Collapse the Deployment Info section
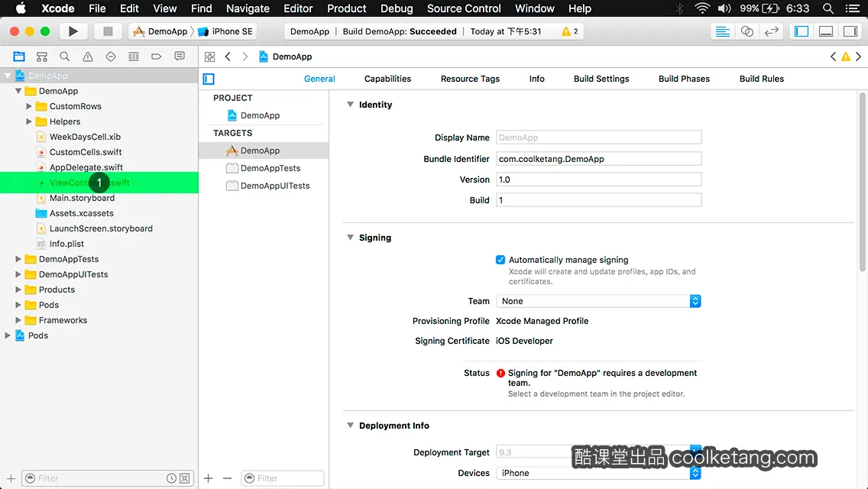868x489 pixels. pyautogui.click(x=350, y=426)
